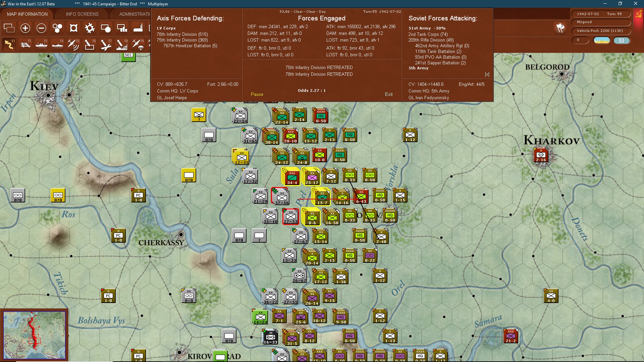
Task: Click the blue 0 indicator pill
Action: coord(622,40)
